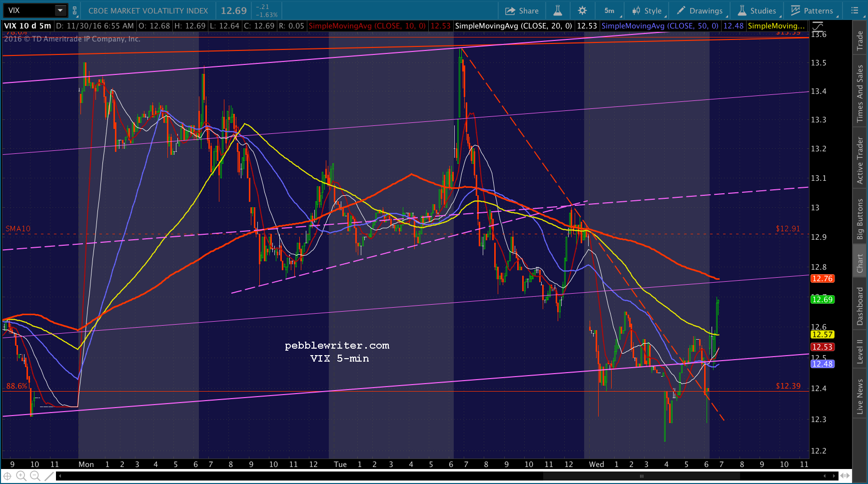
Task: Open chart settings gear icon
Action: (582, 10)
